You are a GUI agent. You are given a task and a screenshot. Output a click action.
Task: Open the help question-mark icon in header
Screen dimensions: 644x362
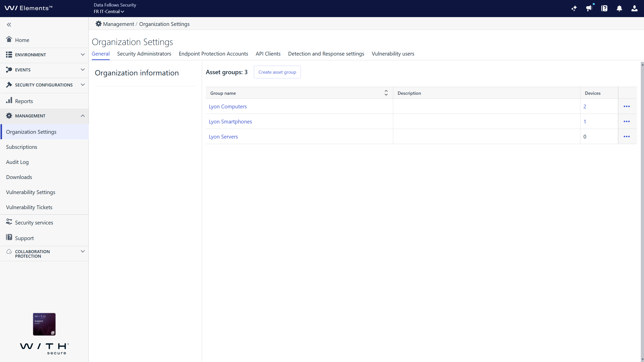tap(604, 9)
